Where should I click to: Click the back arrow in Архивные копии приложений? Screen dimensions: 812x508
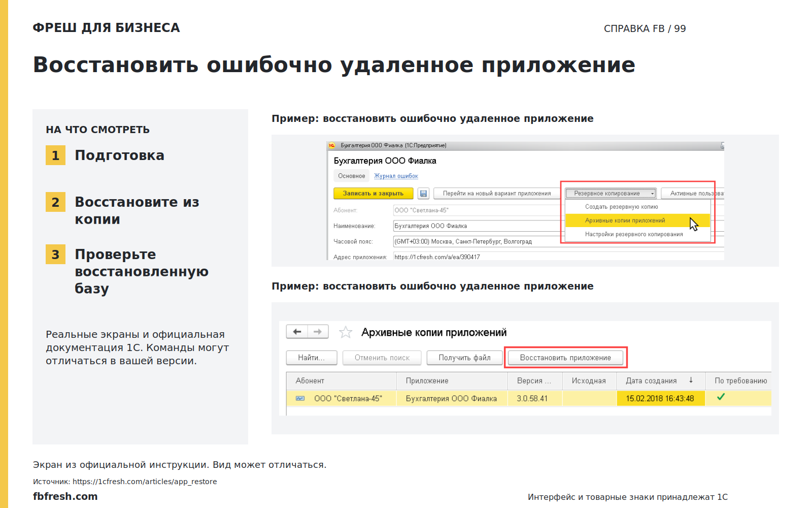[x=297, y=332]
